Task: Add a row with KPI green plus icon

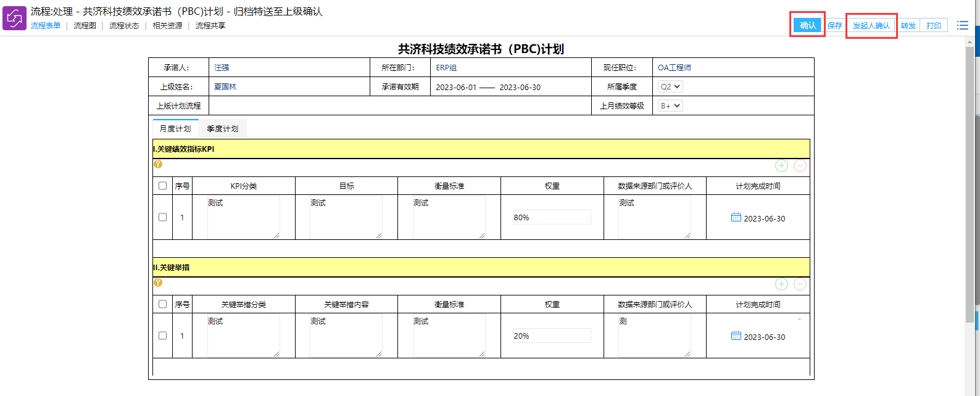Action: 781,166
